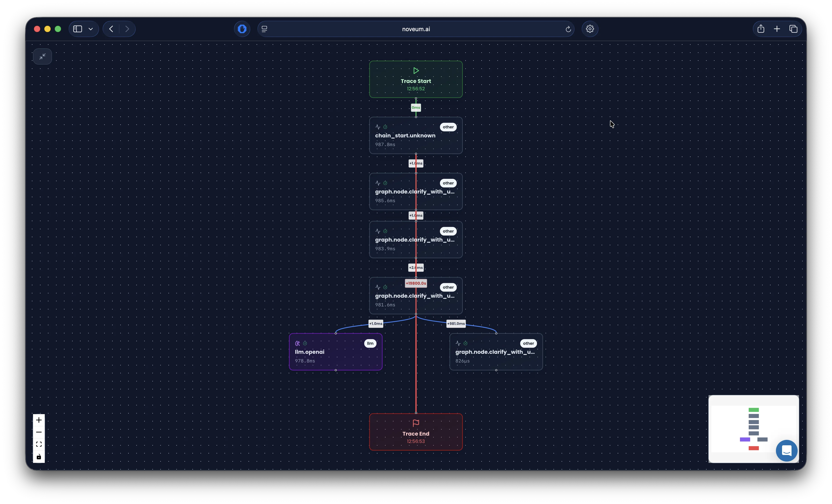Click the Trace Start play icon
This screenshot has height=504, width=832.
pyautogui.click(x=416, y=70)
